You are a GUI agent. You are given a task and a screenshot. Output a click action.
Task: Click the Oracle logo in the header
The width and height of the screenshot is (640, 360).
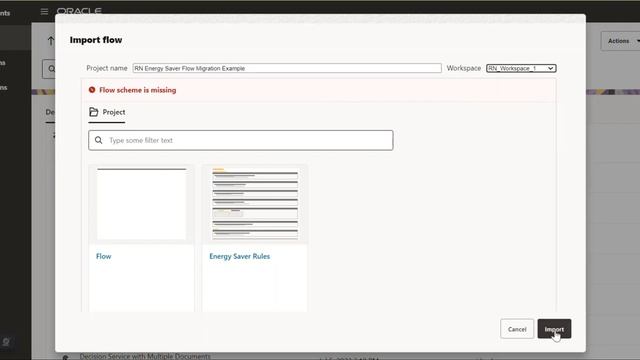79,11
